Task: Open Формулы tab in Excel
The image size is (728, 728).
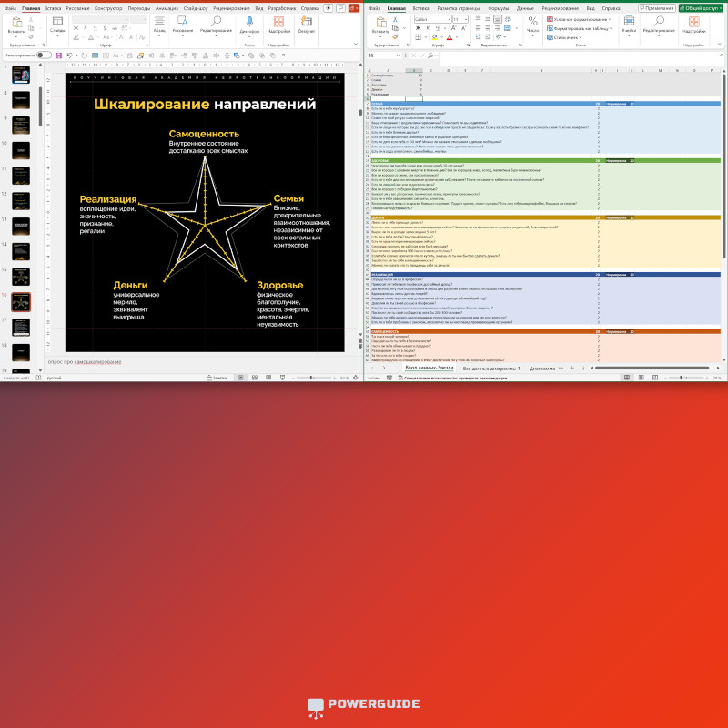Action: pos(498,8)
